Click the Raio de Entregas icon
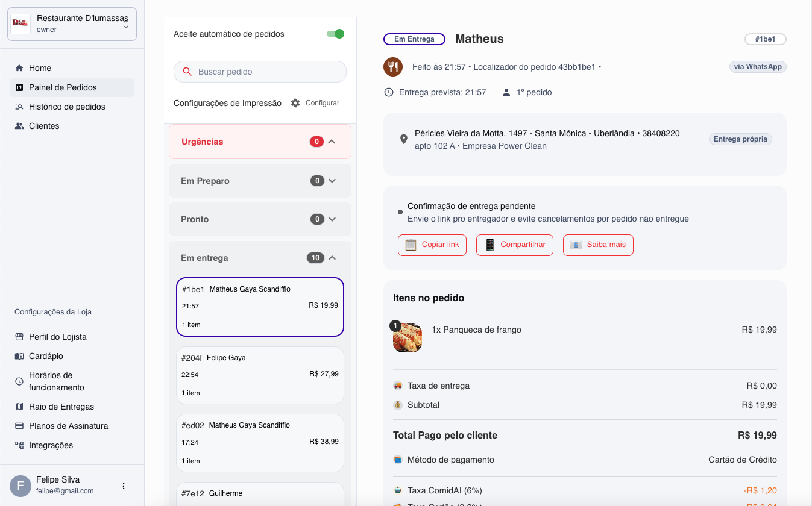 click(x=20, y=407)
